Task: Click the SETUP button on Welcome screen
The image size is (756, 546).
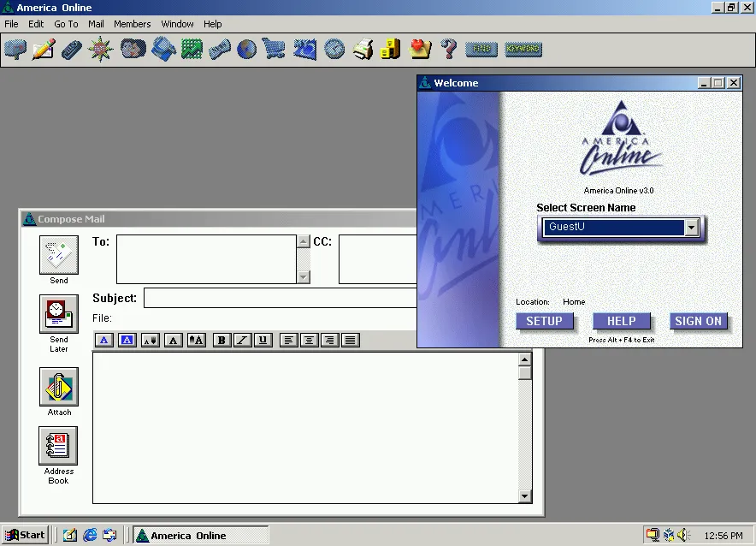Action: [x=546, y=321]
